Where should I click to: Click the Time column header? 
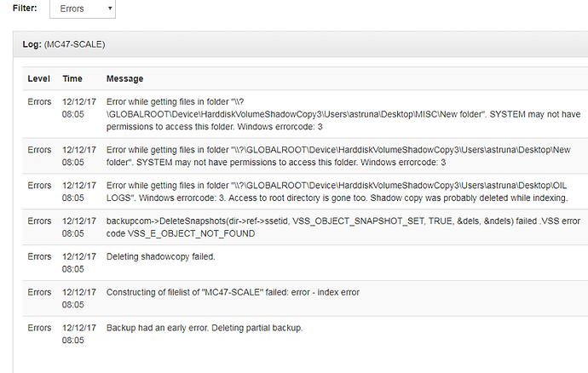coord(72,78)
